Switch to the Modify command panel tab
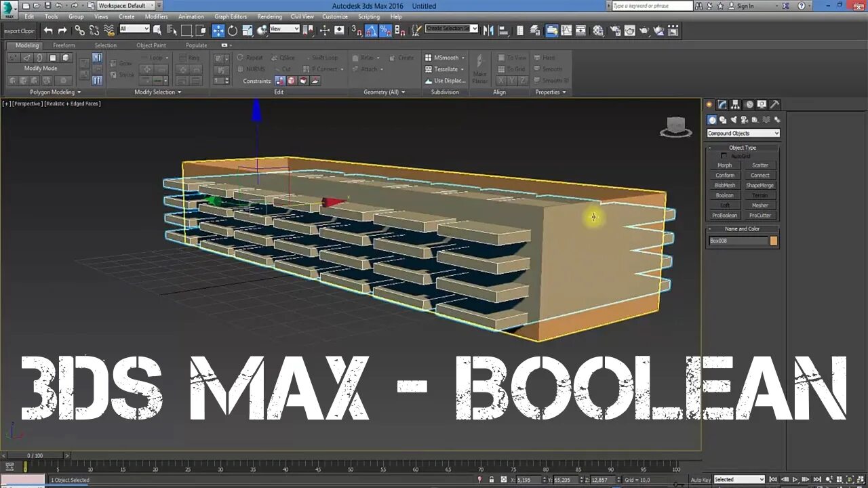 (x=722, y=104)
